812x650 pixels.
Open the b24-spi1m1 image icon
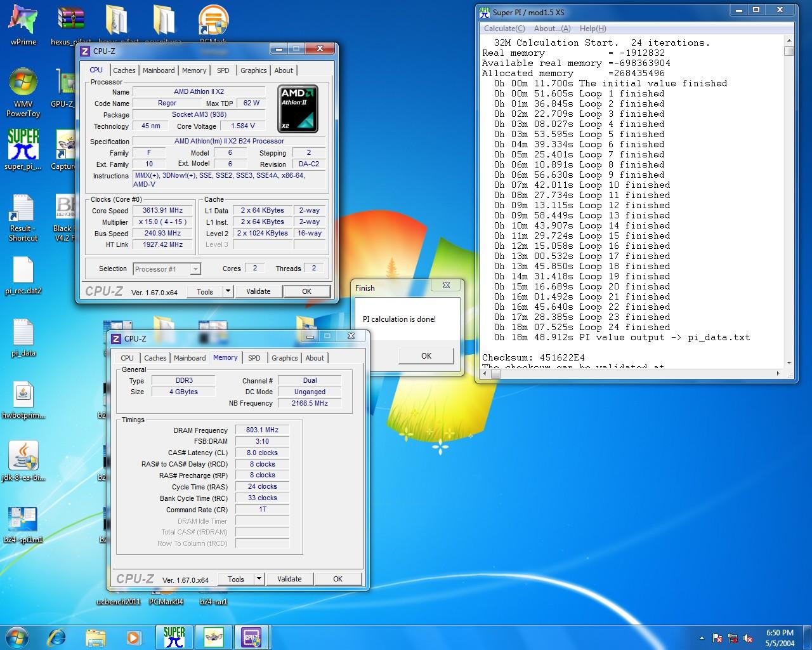point(23,524)
